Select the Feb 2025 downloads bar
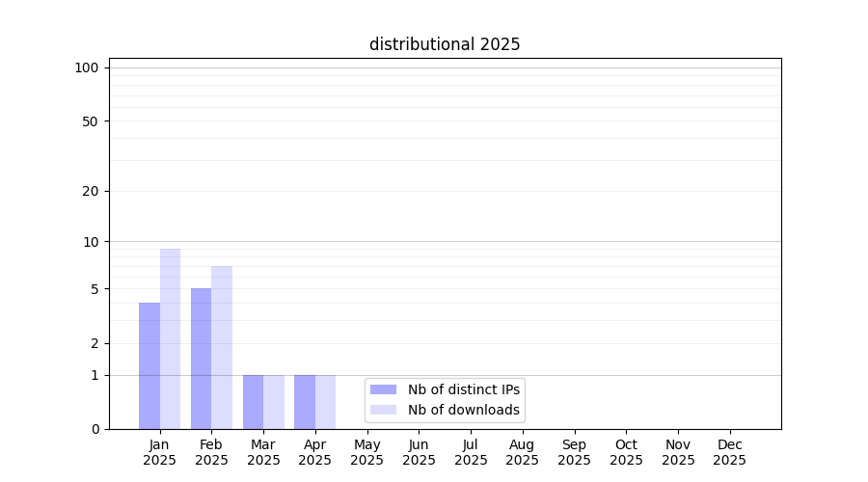 pos(222,347)
